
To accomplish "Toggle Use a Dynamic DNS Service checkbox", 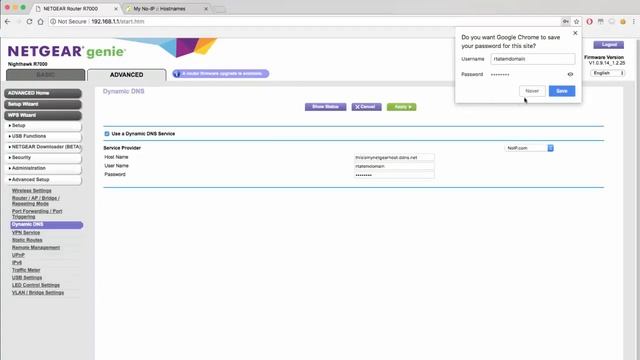I will 107,133.
